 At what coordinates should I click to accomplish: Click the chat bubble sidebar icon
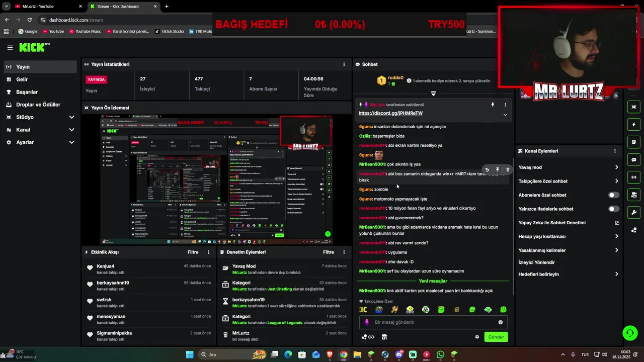coord(633,159)
